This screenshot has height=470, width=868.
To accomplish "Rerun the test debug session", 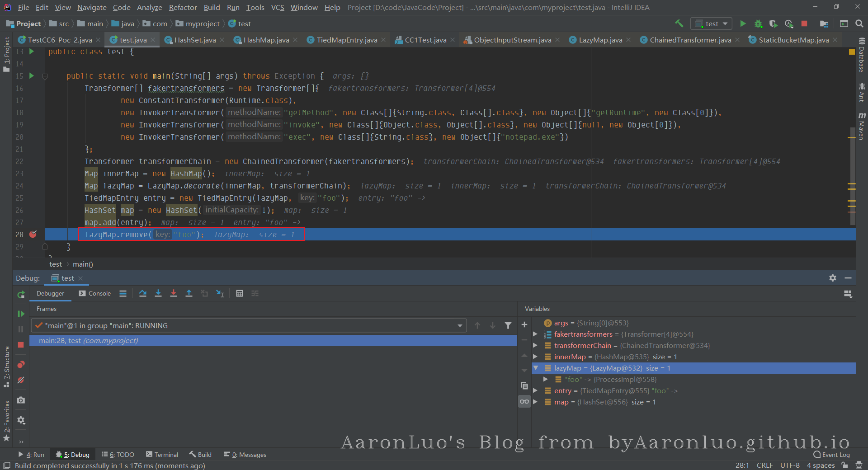I will click(x=21, y=295).
